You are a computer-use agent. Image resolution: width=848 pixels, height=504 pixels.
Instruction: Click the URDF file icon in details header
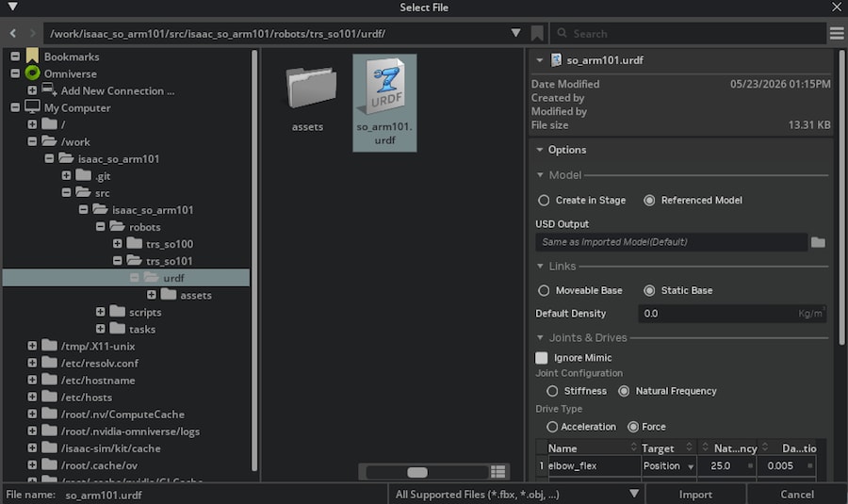tap(556, 60)
